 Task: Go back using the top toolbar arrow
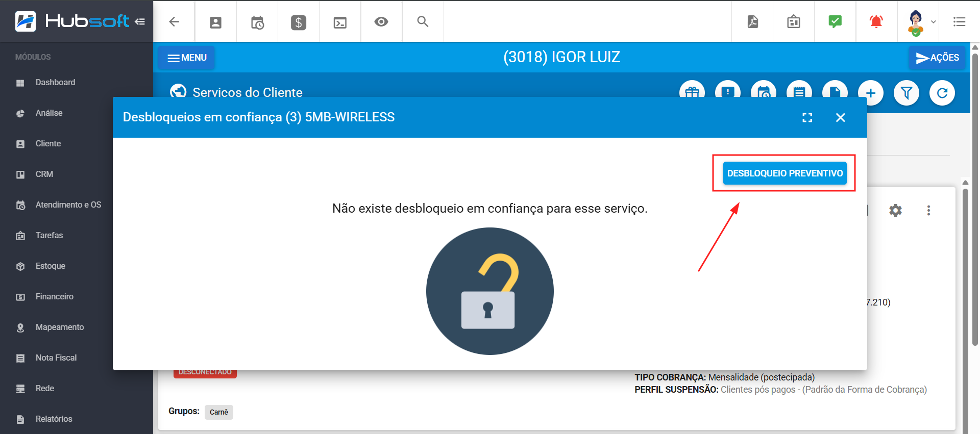(174, 21)
